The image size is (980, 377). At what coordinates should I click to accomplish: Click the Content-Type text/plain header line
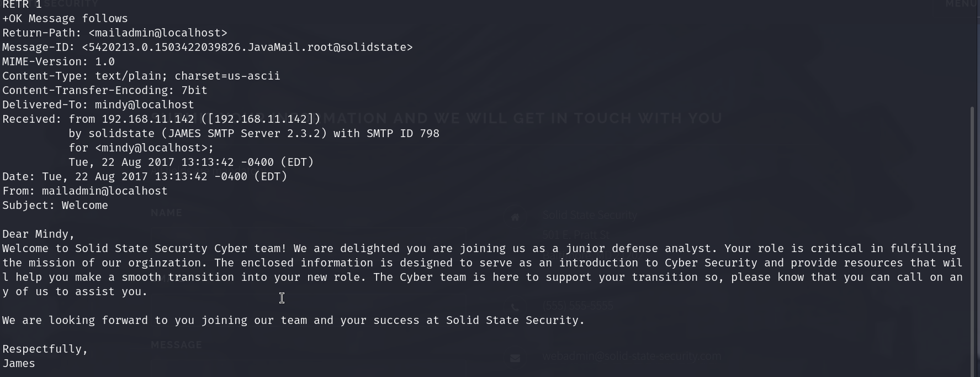tap(141, 76)
